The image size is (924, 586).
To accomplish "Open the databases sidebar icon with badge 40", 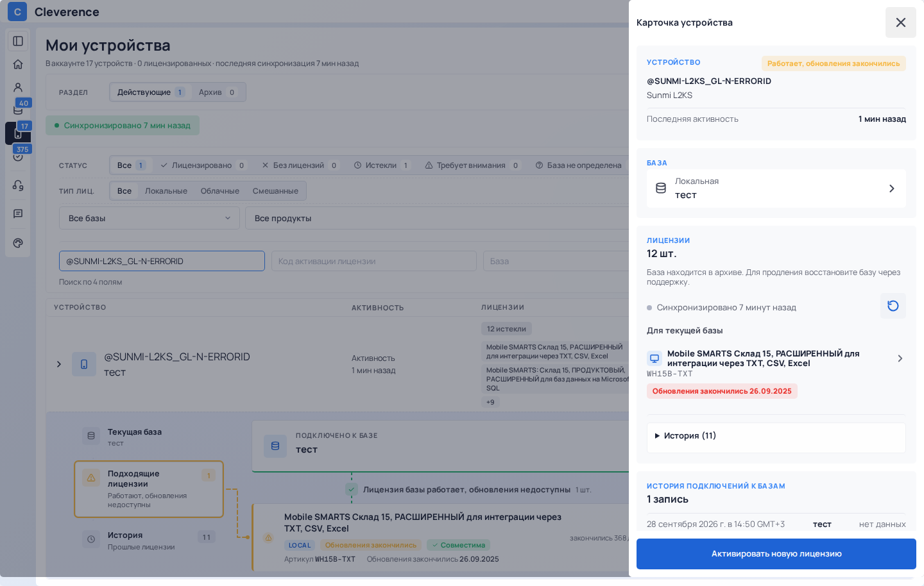I will 18,110.
